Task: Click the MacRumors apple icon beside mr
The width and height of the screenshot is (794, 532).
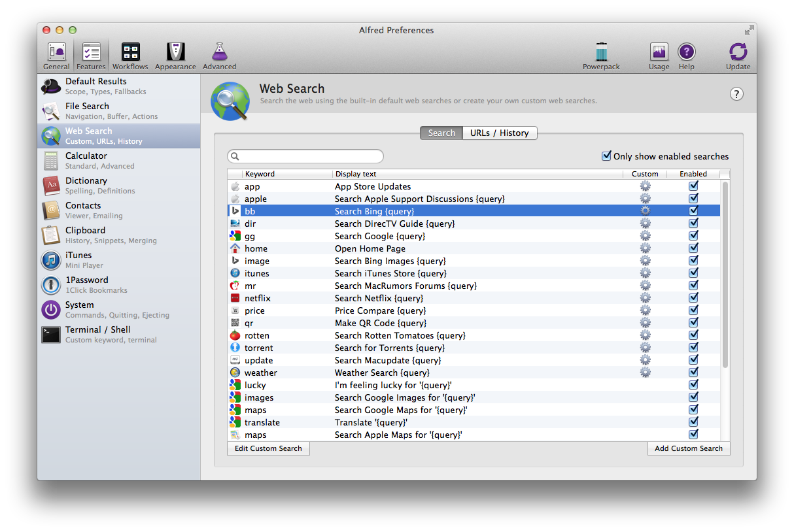Action: (x=235, y=286)
